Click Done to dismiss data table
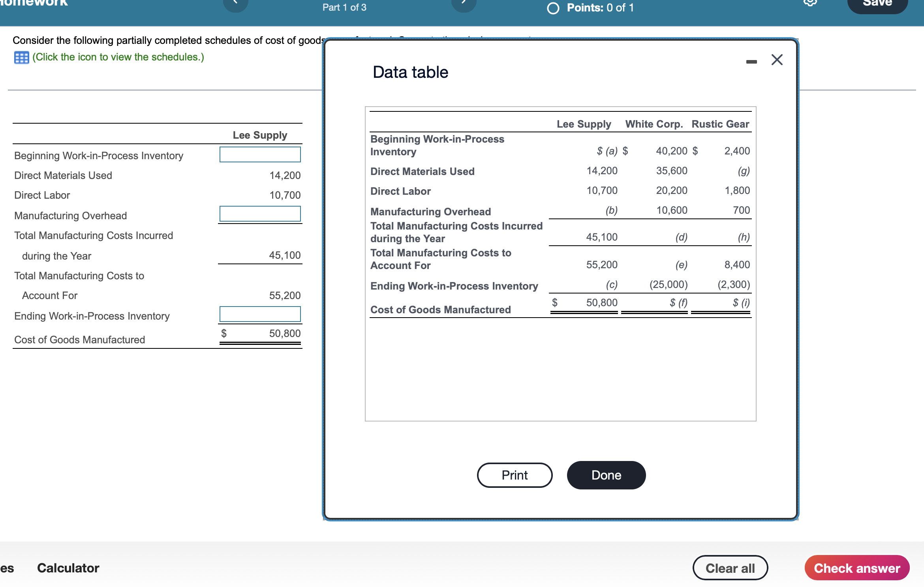The image size is (924, 587). tap(606, 475)
